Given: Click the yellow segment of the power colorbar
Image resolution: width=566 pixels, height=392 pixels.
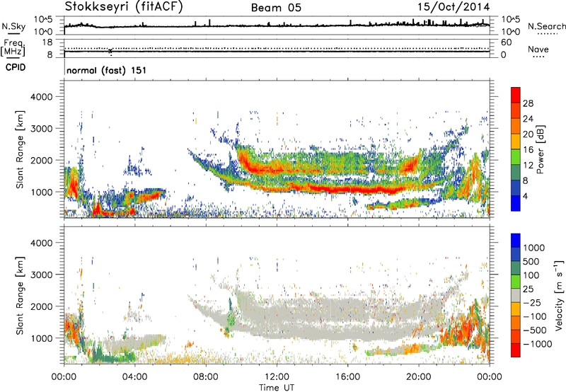Looking at the screenshot, I should [516, 142].
